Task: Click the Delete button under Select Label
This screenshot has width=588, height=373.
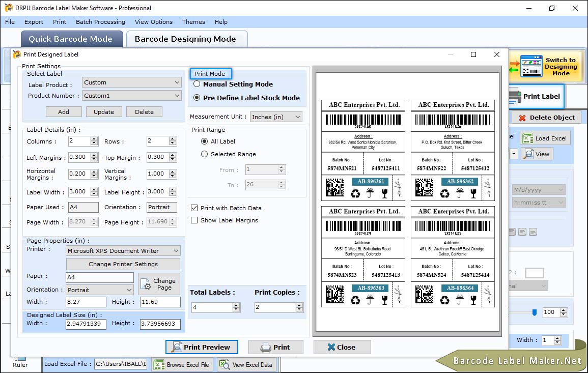Action: coord(145,112)
